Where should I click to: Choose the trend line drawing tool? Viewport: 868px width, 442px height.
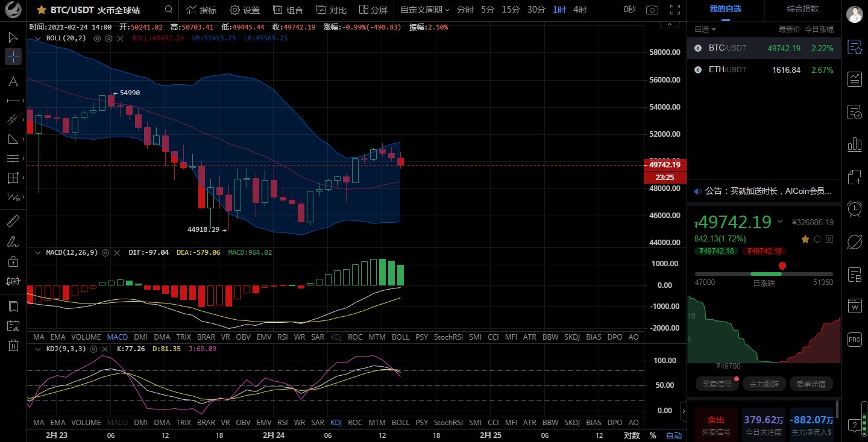pos(13,120)
